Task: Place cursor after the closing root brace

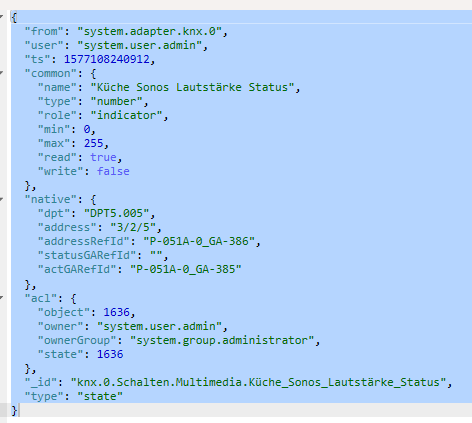Action: [19, 410]
